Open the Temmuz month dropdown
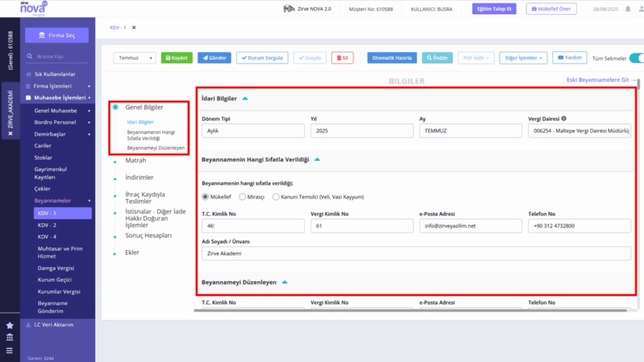The height and width of the screenshot is (362, 644). 135,58
